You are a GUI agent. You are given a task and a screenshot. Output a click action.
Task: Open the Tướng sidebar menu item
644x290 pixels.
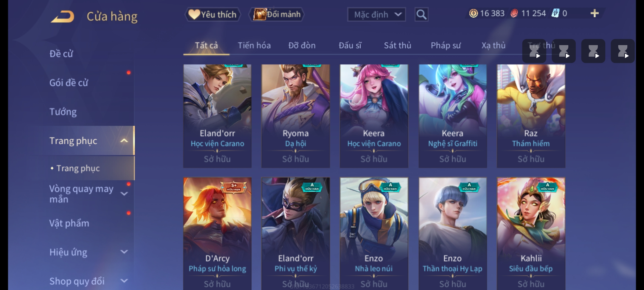pos(63,112)
